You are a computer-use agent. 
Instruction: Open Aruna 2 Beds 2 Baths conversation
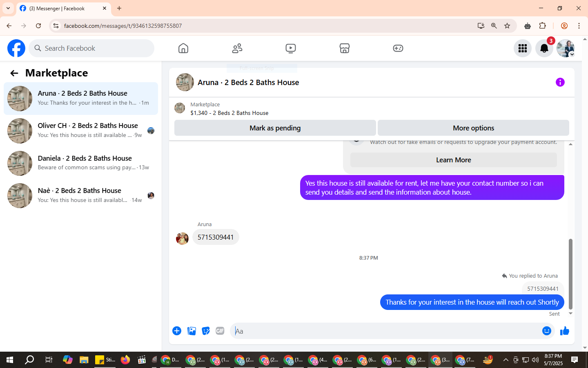(81, 99)
